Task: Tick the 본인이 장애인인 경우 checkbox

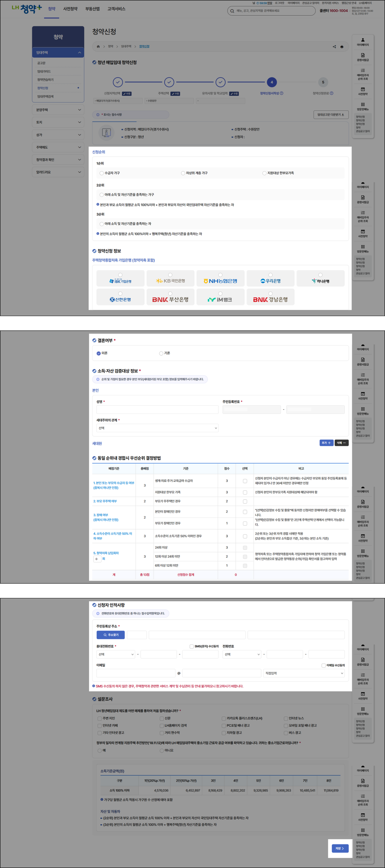Action: tap(245, 512)
